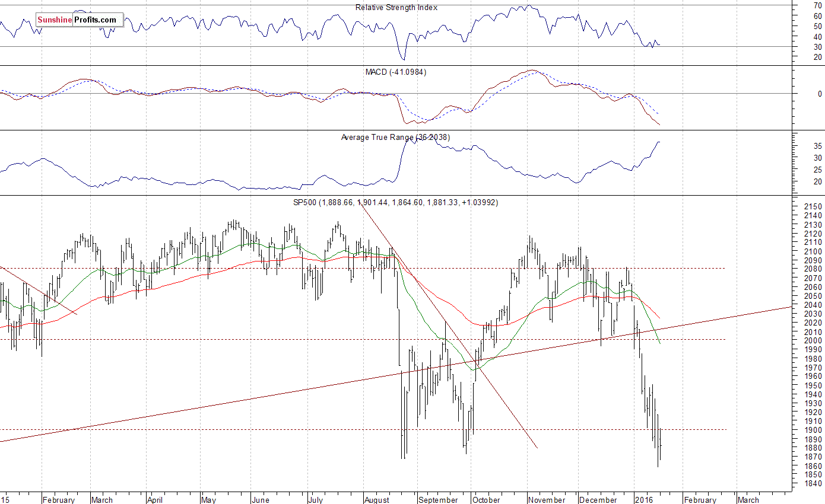The image size is (825, 504).
Task: Select the 50 level on the RSI axis
Action: point(818,26)
